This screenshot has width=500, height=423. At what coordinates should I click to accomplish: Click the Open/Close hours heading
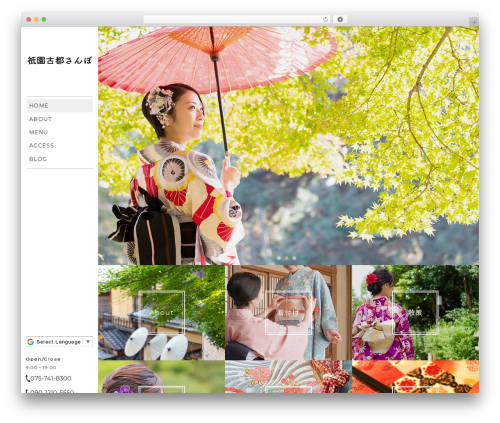pyautogui.click(x=43, y=359)
